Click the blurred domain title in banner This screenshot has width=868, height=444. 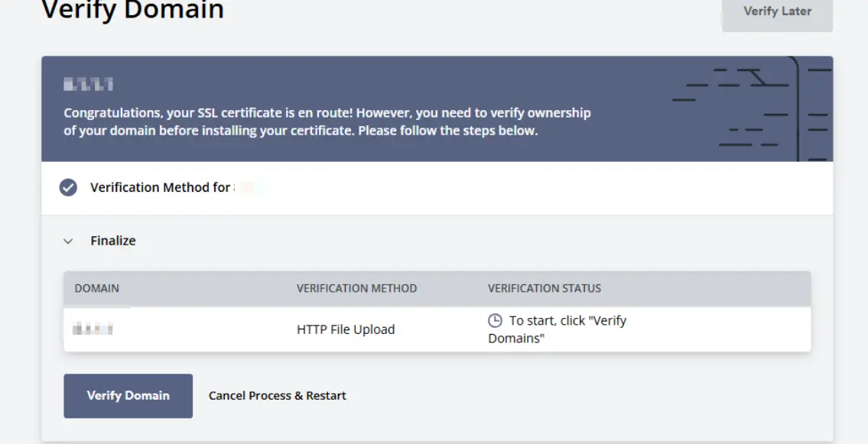tap(89, 85)
